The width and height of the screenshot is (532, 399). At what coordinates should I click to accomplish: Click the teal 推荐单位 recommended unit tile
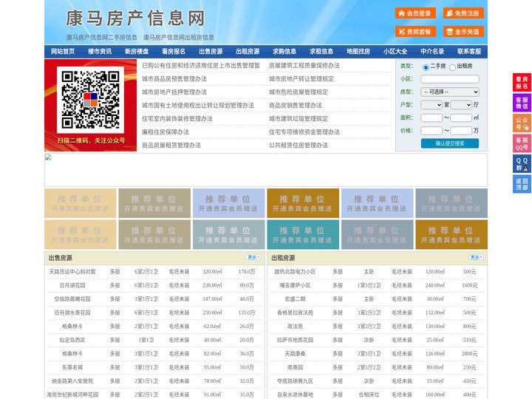click(303, 234)
